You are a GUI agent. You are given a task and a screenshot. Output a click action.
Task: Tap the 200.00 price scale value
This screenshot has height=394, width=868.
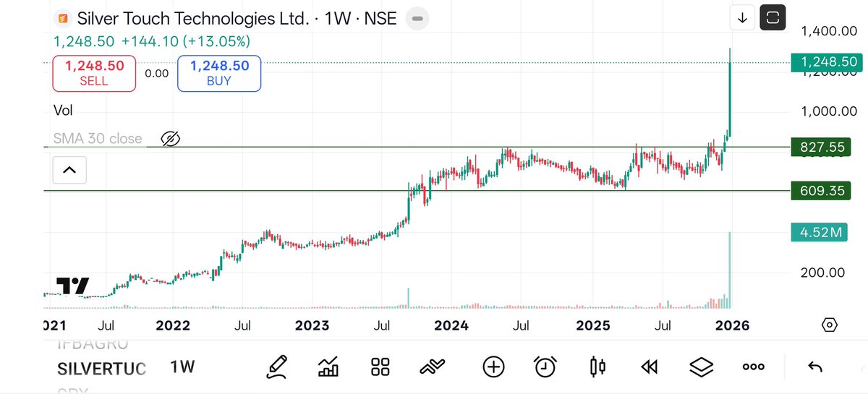822,272
